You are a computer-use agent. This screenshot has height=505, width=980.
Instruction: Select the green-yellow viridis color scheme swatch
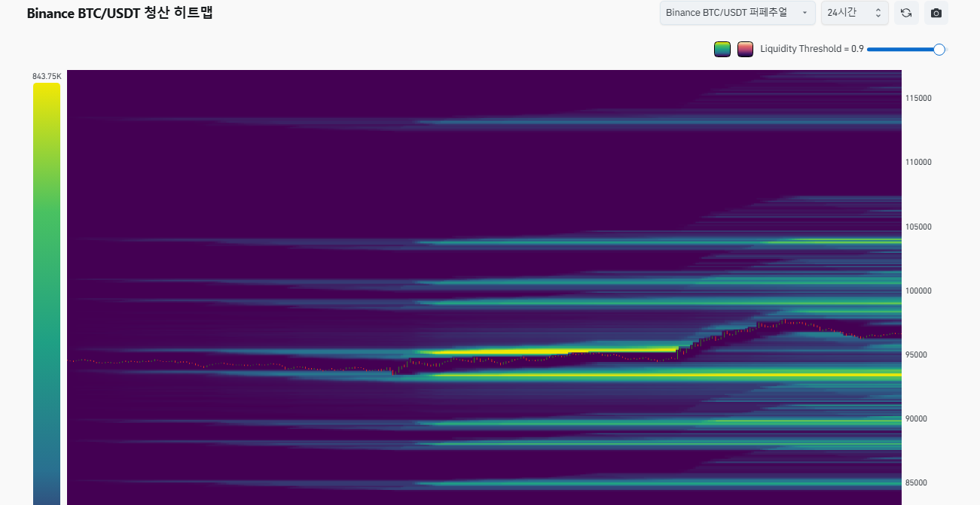click(x=722, y=49)
